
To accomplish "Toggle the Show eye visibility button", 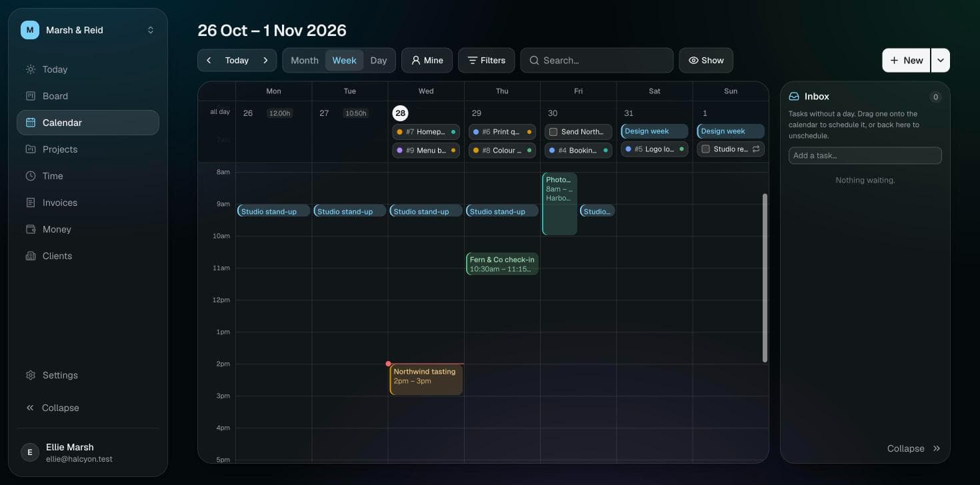I will tap(706, 60).
